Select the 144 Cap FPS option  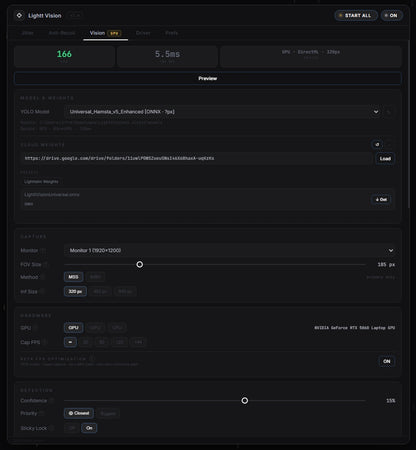click(x=138, y=342)
